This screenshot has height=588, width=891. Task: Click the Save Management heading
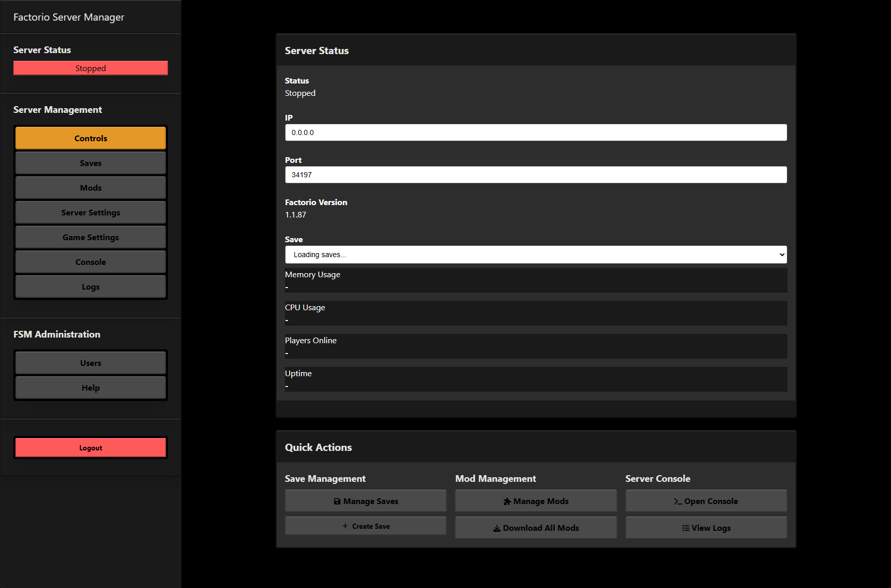[x=325, y=479]
